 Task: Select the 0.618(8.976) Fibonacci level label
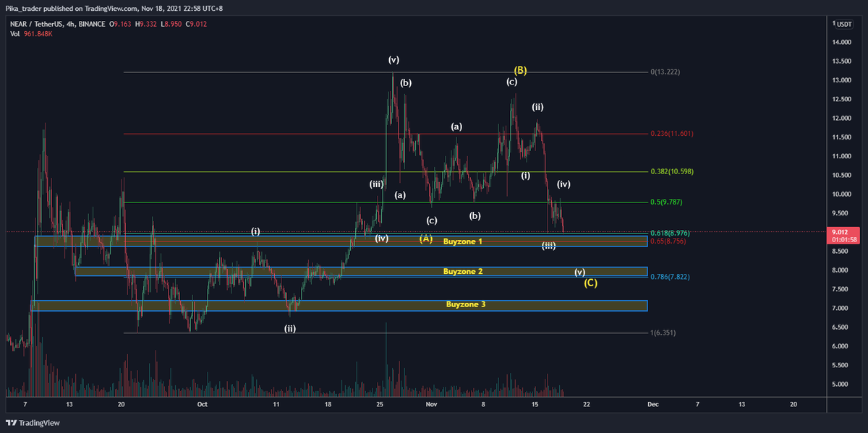pyautogui.click(x=670, y=233)
